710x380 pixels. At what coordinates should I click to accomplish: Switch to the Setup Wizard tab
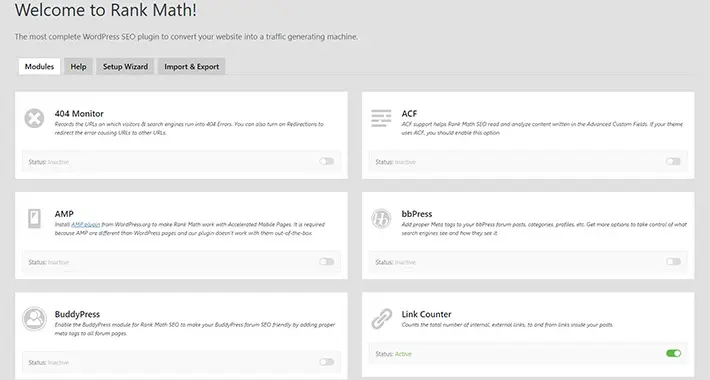(x=125, y=67)
